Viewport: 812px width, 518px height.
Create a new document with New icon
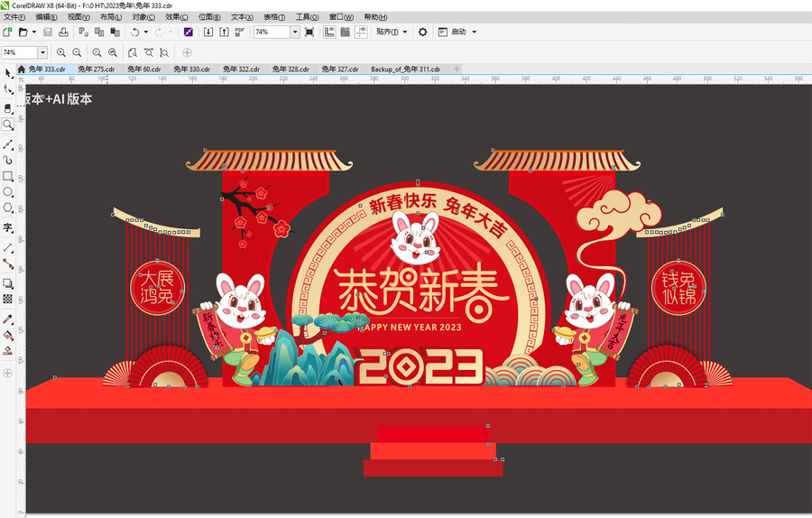7,32
